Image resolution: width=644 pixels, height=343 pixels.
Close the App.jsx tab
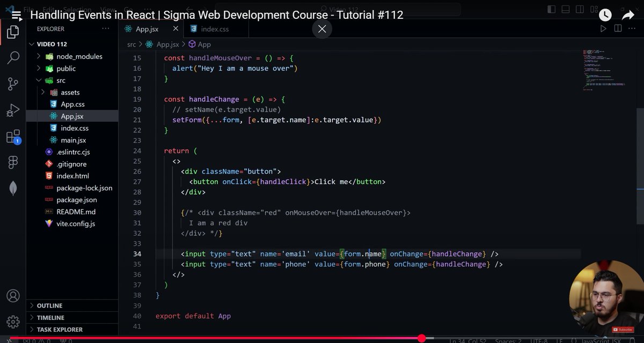[x=174, y=29]
